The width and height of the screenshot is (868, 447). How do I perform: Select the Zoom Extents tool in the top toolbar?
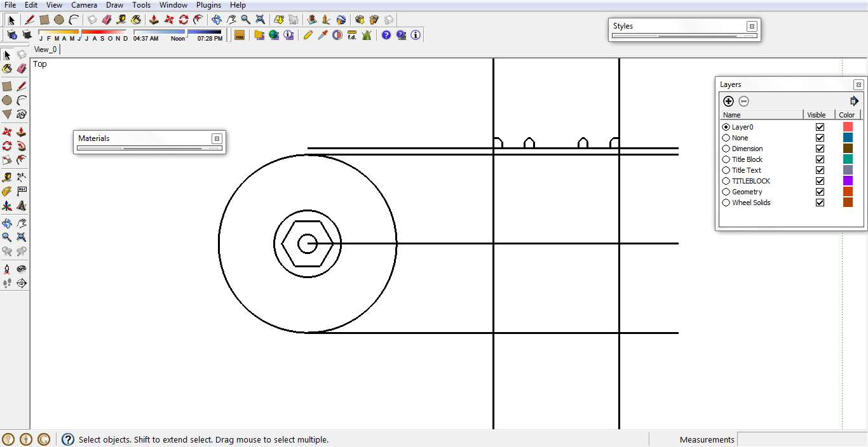tap(260, 20)
